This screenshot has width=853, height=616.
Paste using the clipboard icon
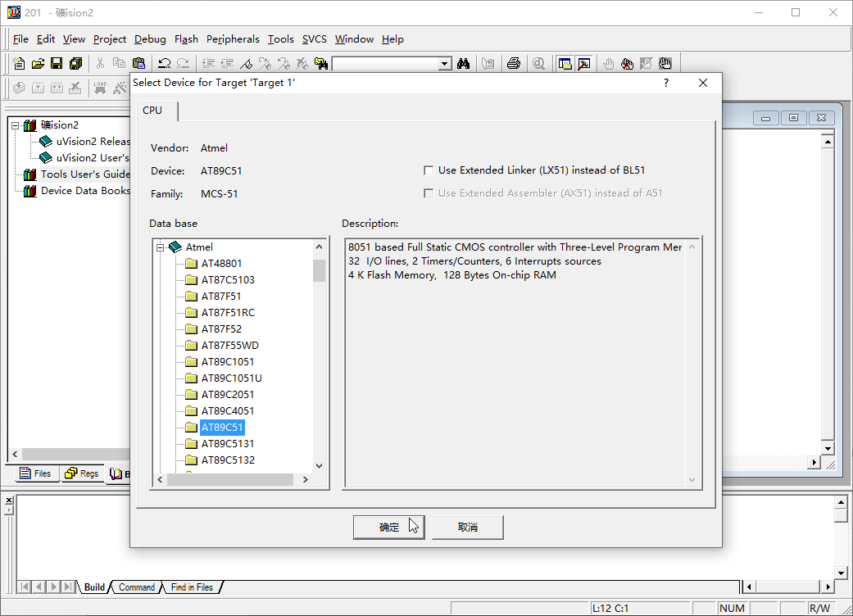[138, 64]
